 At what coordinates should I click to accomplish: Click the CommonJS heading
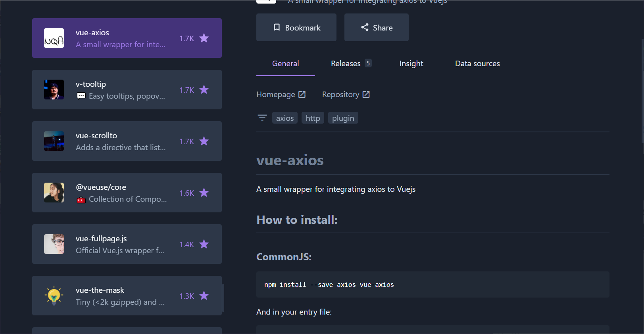tap(284, 257)
